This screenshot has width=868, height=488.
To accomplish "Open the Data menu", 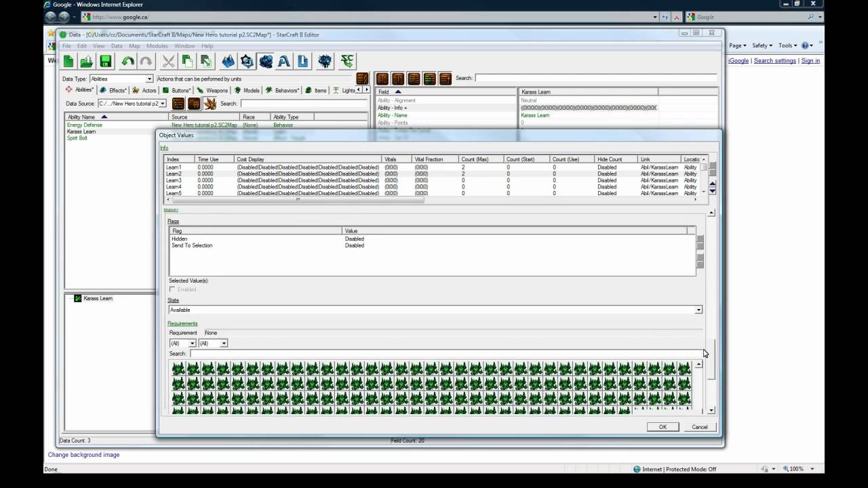I will [117, 46].
